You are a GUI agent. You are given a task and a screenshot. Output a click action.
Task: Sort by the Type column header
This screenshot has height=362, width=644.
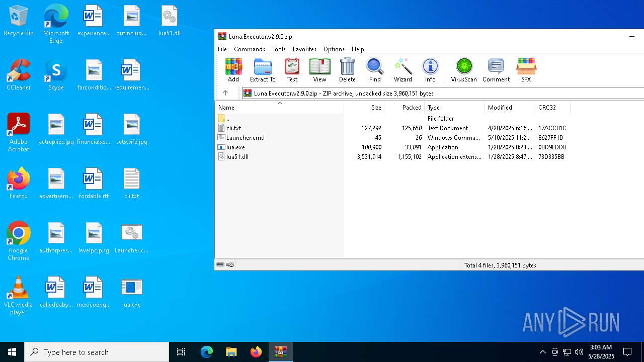tap(455, 108)
